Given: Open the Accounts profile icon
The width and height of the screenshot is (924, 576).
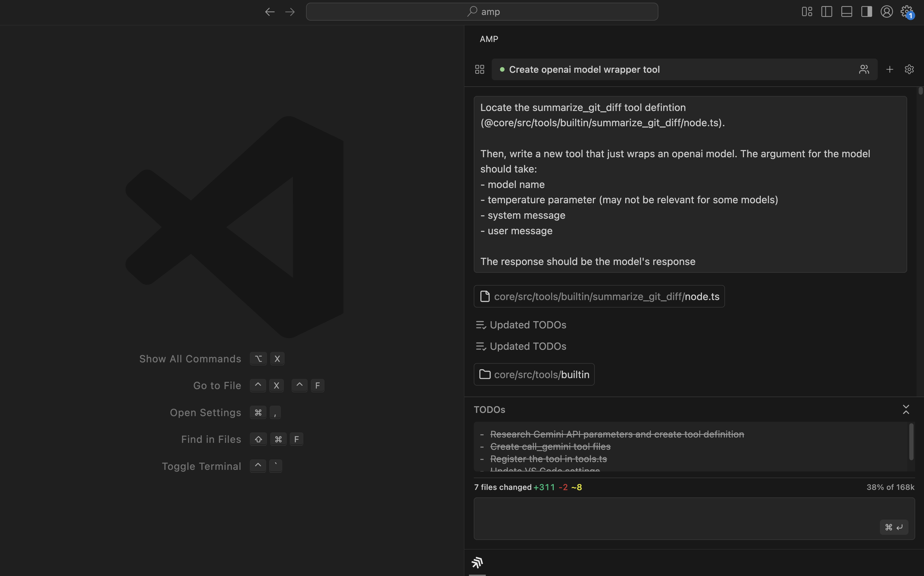Looking at the screenshot, I should point(887,12).
